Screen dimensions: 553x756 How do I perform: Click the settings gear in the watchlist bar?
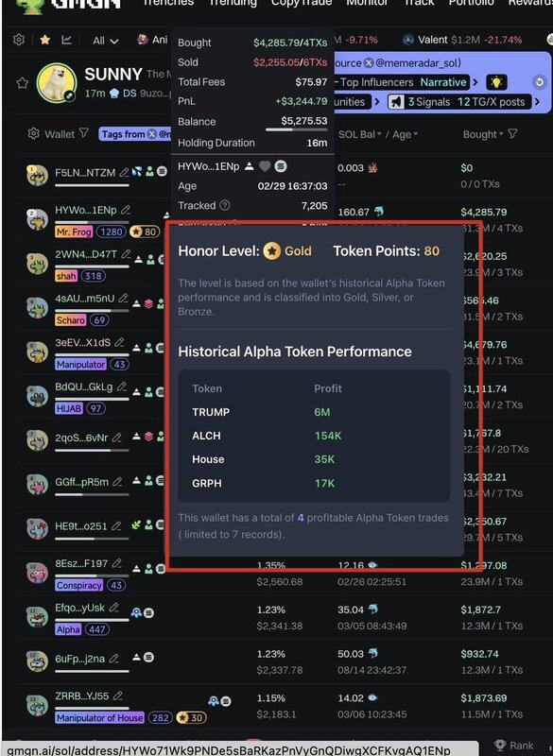[x=19, y=40]
